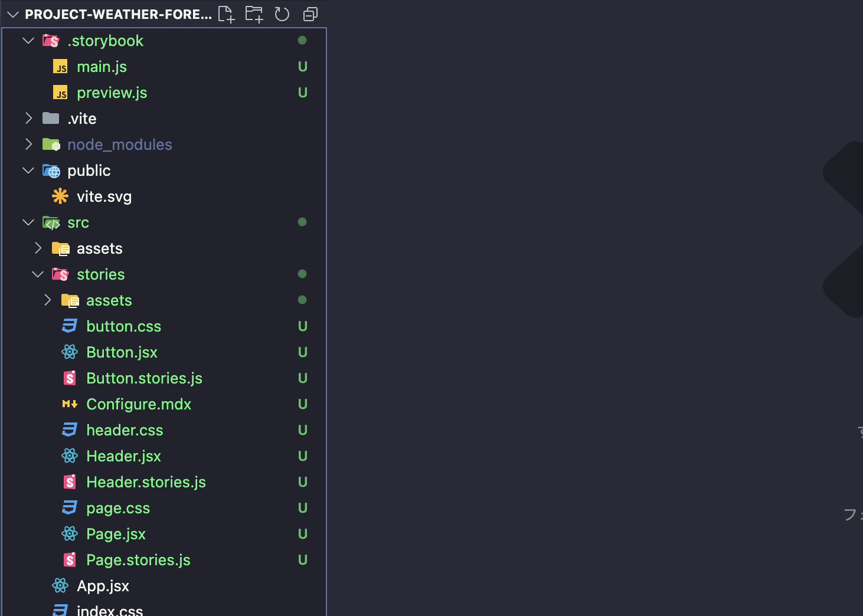Collapse the stories folder chevron
Viewport: 863px width, 616px height.
click(38, 274)
